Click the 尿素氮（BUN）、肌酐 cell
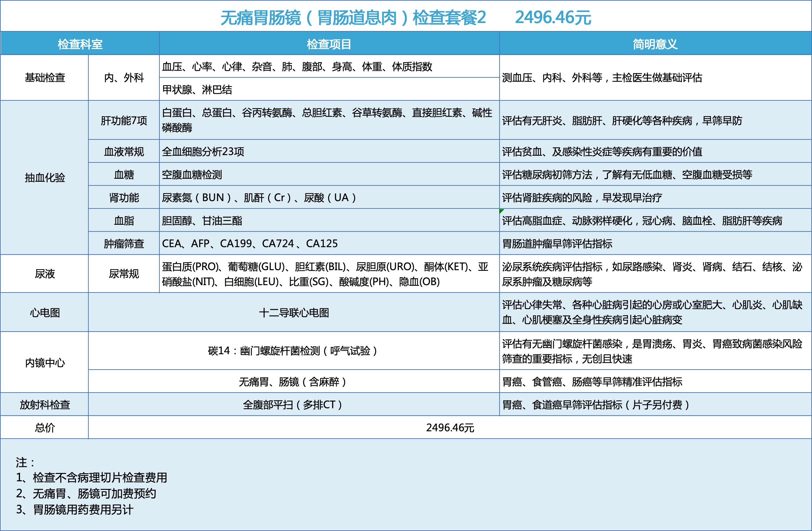812x531 pixels. coord(329,197)
